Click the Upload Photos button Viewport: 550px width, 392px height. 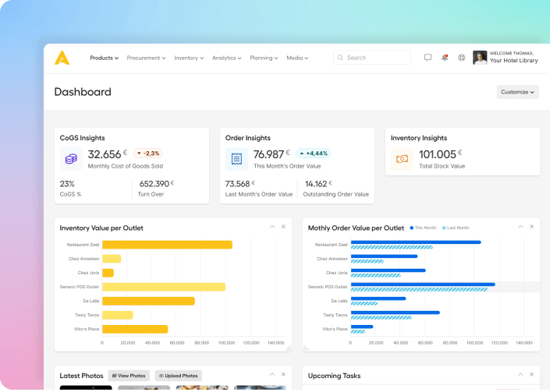tap(178, 376)
